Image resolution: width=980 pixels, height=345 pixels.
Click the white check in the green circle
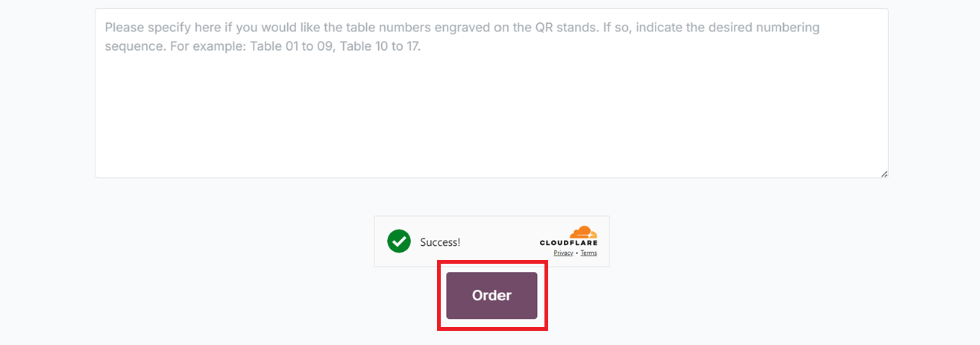coord(399,241)
